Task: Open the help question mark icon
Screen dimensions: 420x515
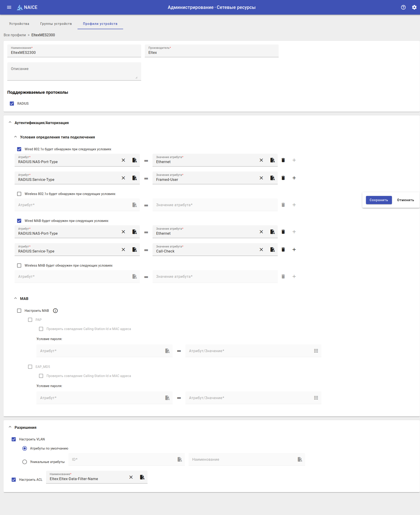Action: 403,7
